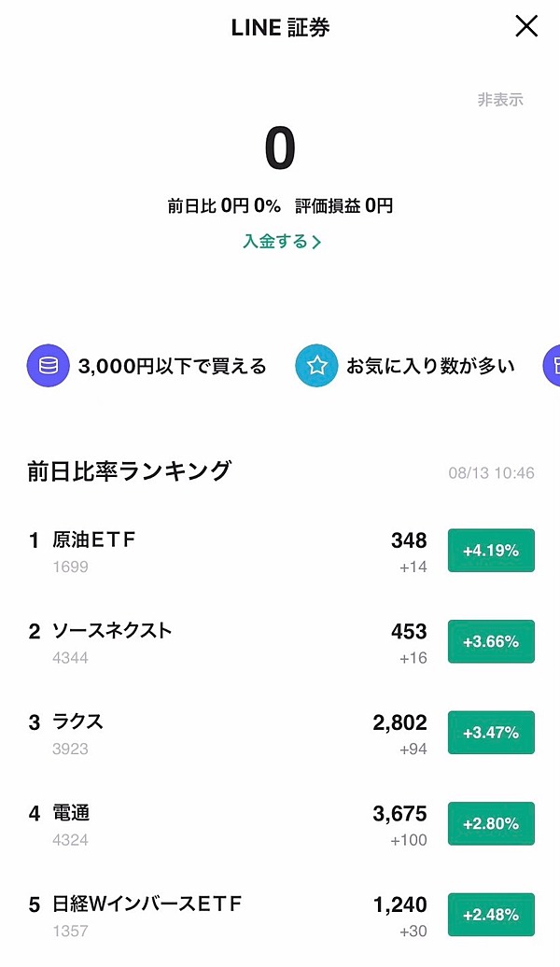
Task: Tap the 前日比率ランキング heading
Action: point(129,471)
